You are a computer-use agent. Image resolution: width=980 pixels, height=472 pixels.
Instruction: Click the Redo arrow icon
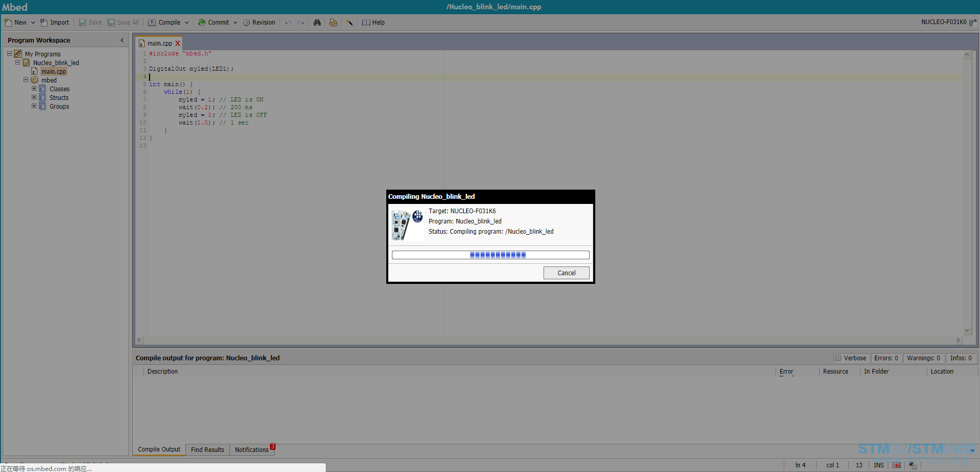301,23
